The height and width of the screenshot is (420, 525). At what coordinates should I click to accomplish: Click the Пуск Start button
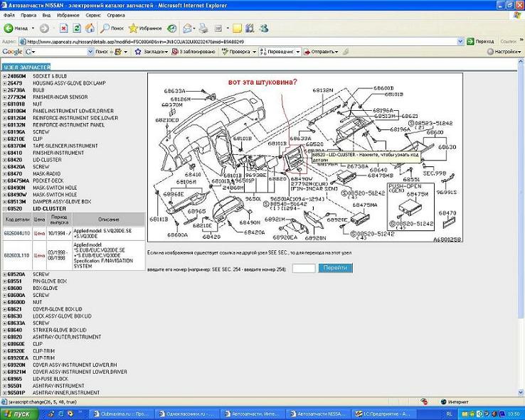(17, 413)
